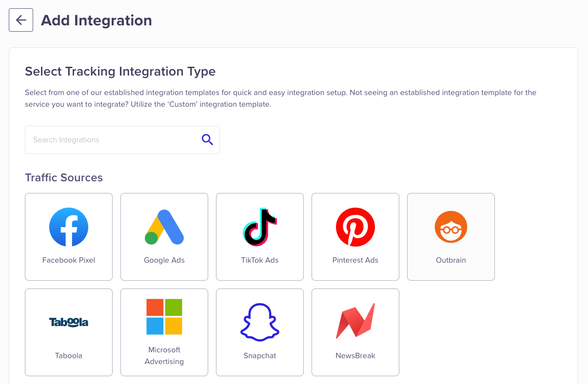The image size is (588, 384).
Task: Click the orange Outbrain logo
Action: point(451,227)
